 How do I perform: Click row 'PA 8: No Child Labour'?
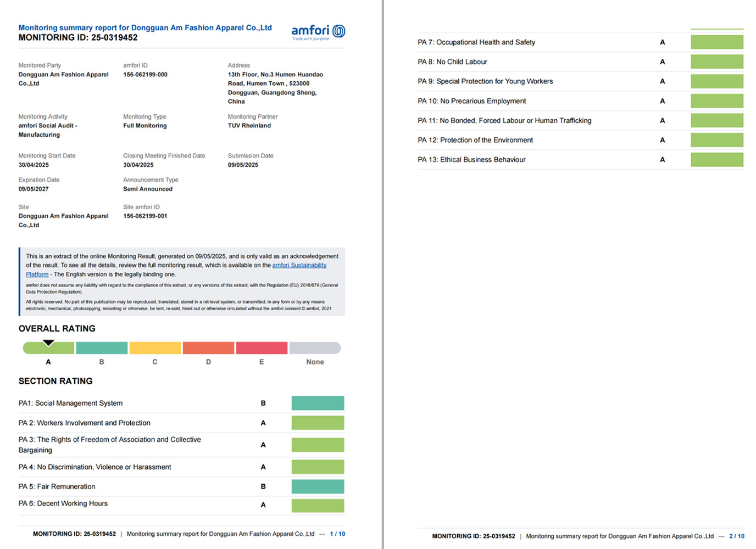581,62
